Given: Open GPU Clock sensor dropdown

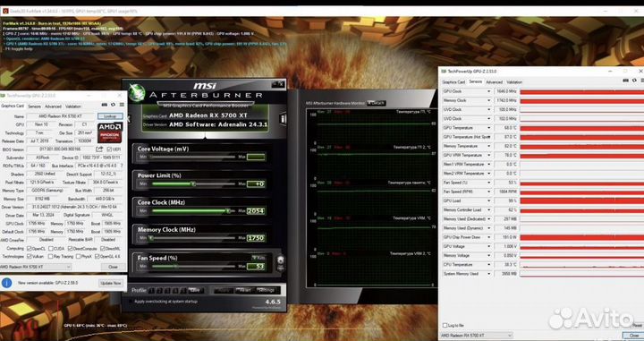Looking at the screenshot, I should pos(488,91).
